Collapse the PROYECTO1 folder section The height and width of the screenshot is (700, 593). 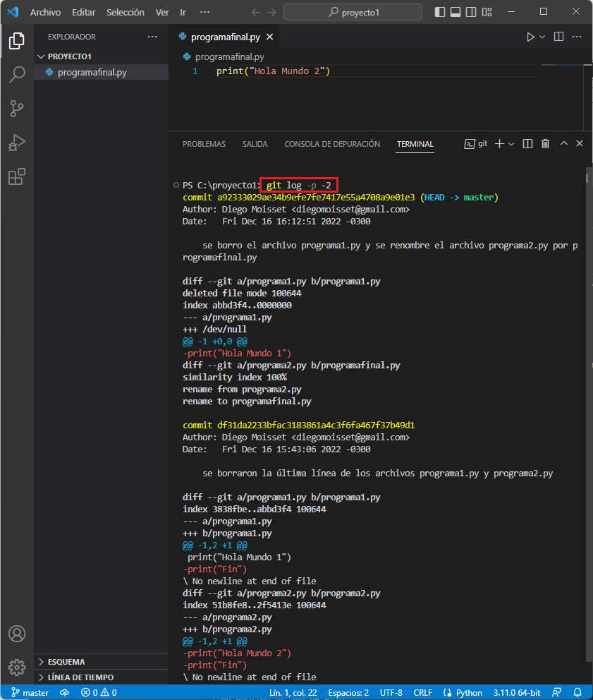[69, 56]
